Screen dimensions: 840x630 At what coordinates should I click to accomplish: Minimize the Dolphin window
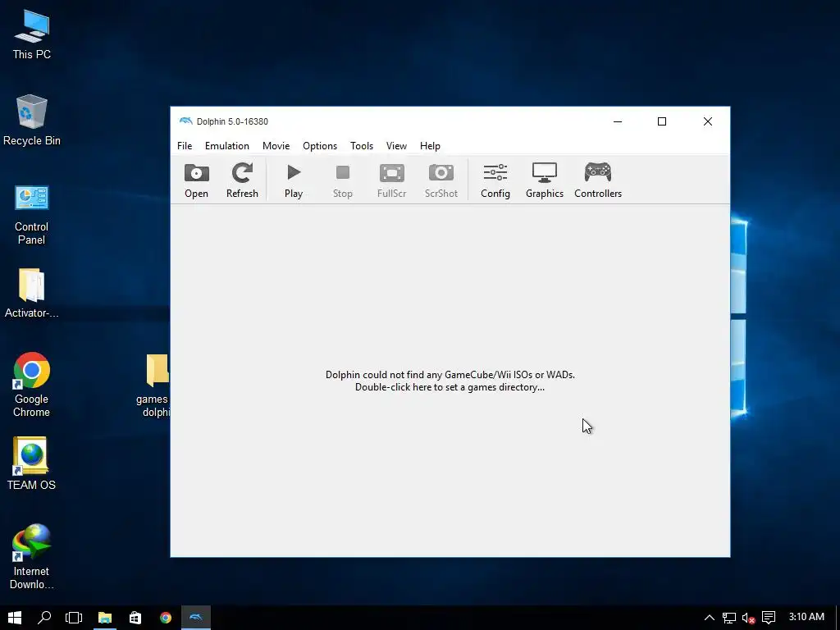click(x=618, y=121)
